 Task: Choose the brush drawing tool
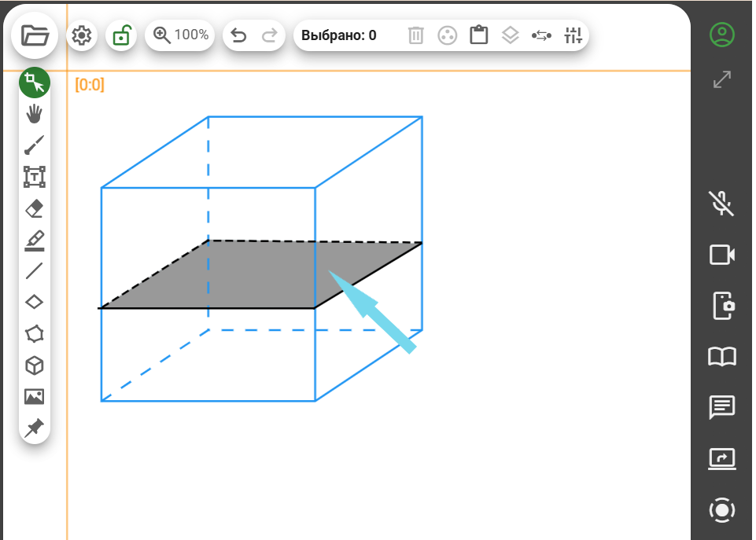(35, 145)
